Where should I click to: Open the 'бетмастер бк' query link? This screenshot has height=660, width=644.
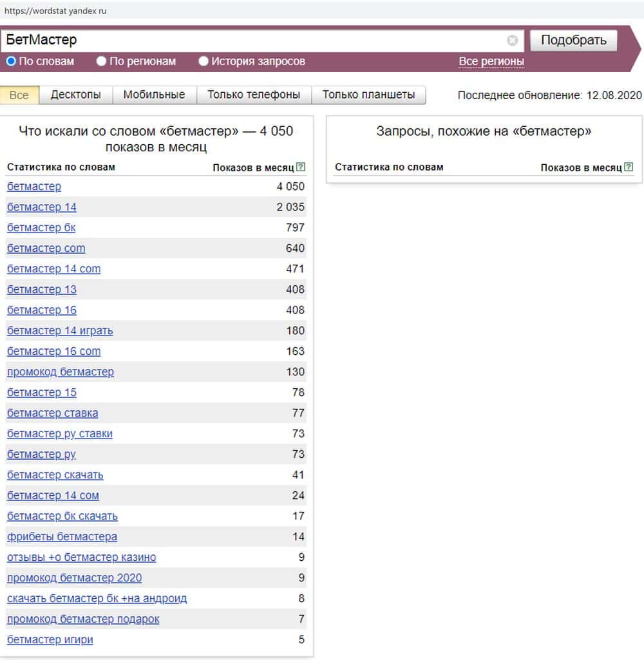(x=41, y=228)
